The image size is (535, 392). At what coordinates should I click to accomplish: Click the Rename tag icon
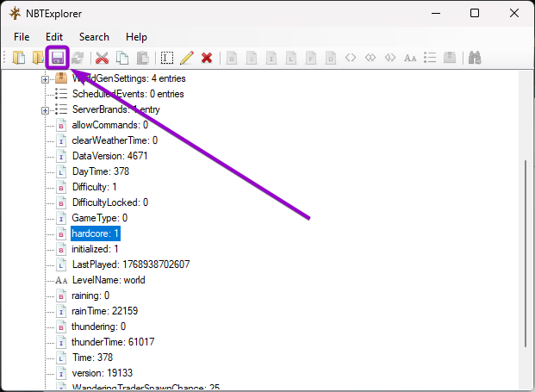pyautogui.click(x=167, y=58)
